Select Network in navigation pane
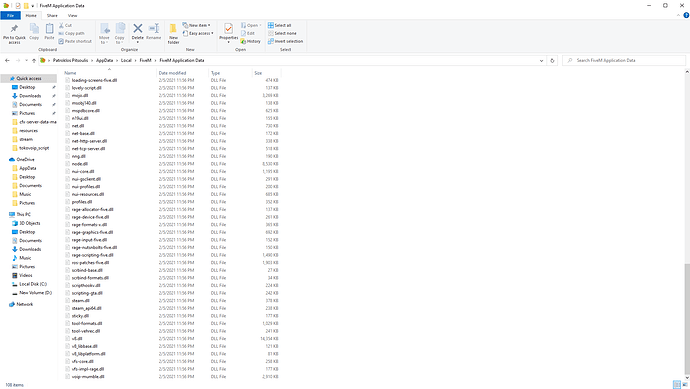The height and width of the screenshot is (389, 690). click(x=25, y=304)
